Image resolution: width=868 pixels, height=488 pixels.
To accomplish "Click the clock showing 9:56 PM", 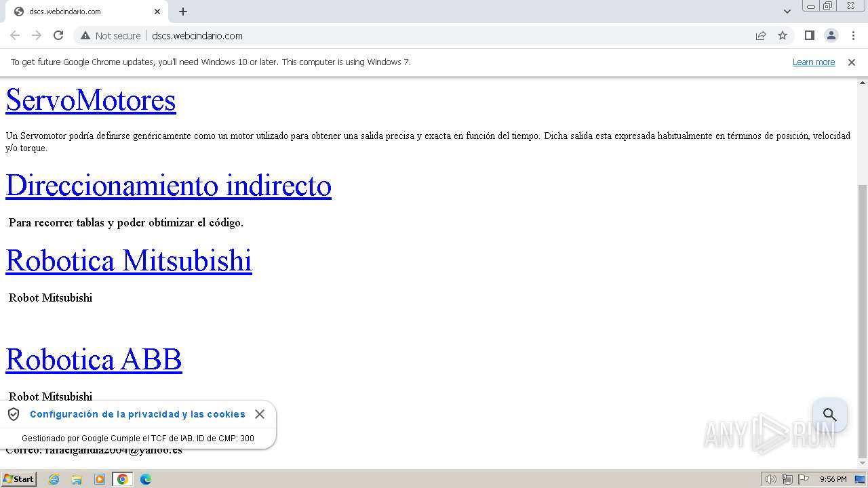I will pyautogui.click(x=833, y=479).
